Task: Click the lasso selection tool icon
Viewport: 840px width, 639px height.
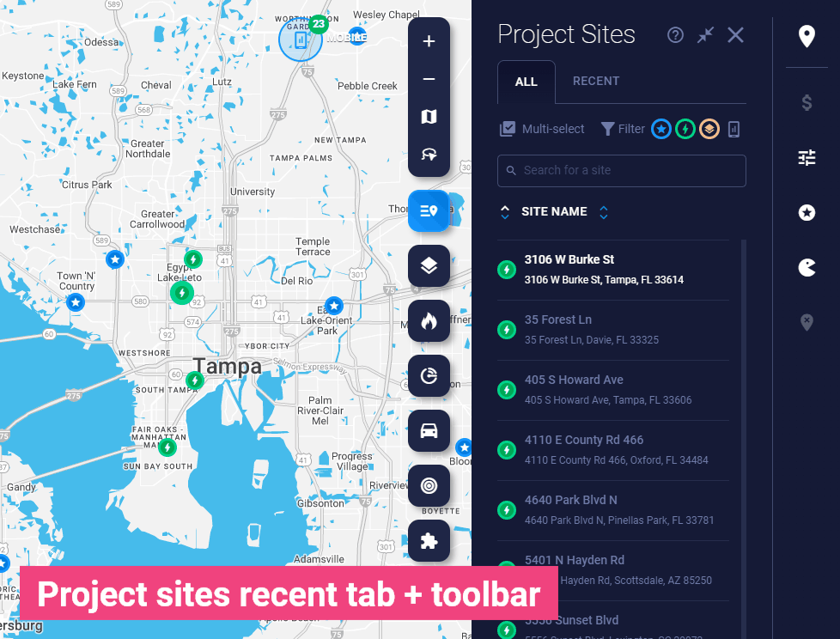Action: click(429, 155)
